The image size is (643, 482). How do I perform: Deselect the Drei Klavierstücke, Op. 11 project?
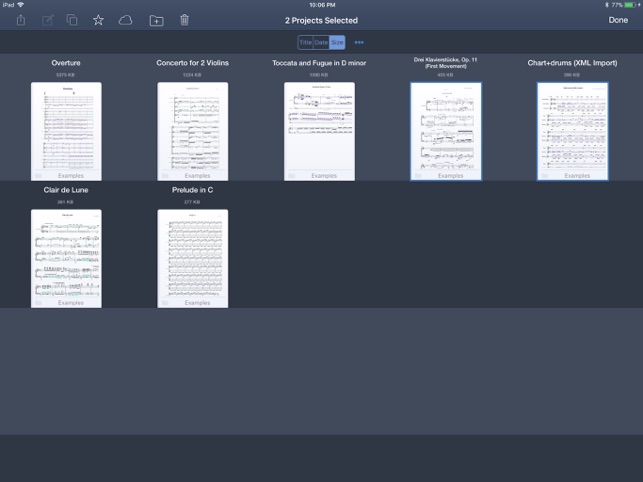click(x=446, y=131)
